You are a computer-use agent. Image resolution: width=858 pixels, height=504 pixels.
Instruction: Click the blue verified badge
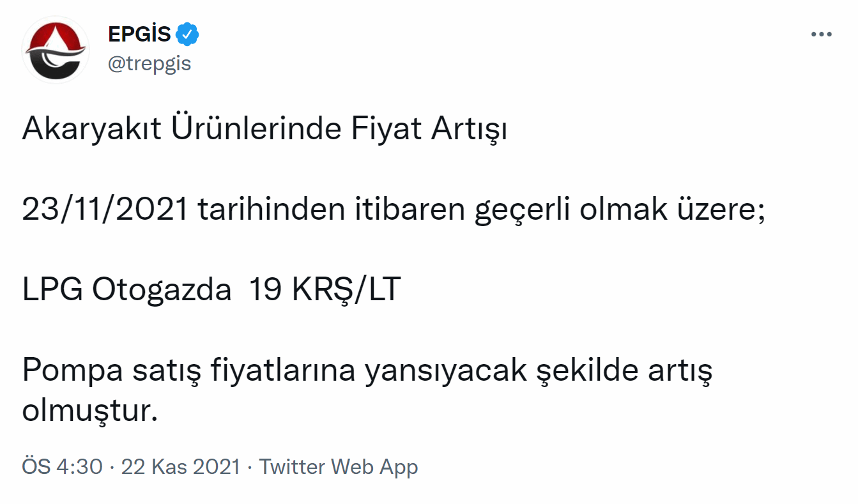[188, 34]
